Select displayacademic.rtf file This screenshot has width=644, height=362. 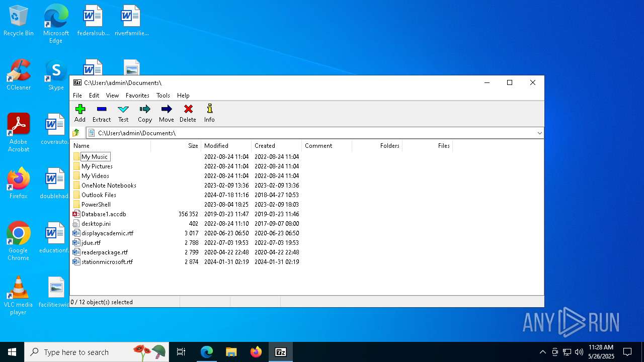coord(107,233)
